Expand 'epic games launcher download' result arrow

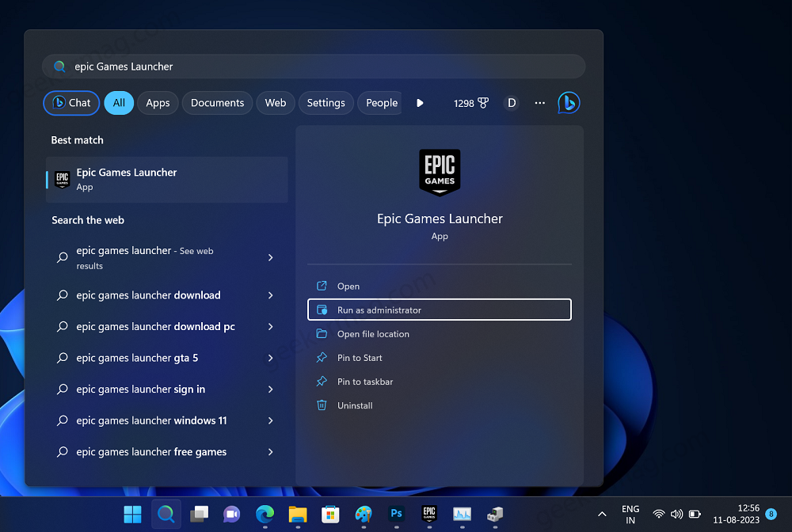[x=271, y=295]
